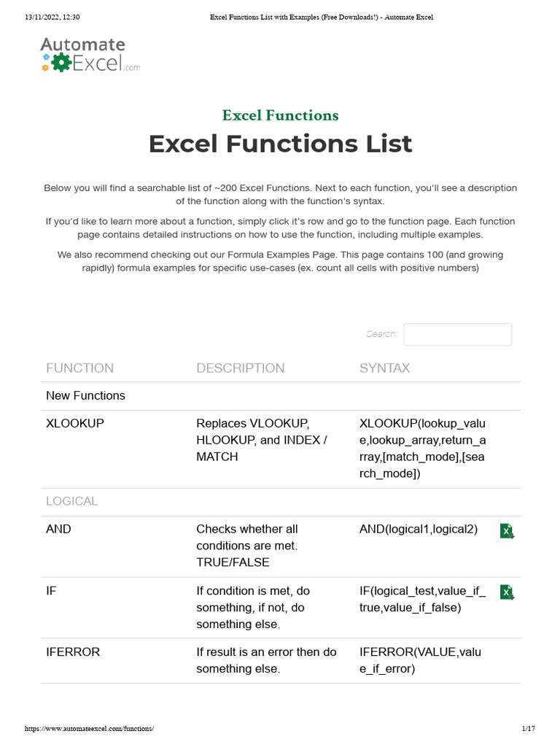Sort by the SYNTAX column header

385,368
